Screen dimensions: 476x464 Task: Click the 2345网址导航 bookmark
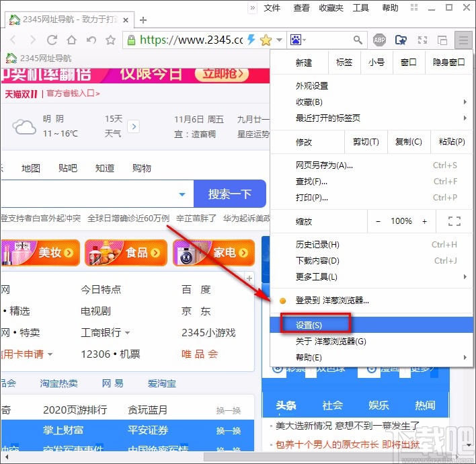coord(38,58)
